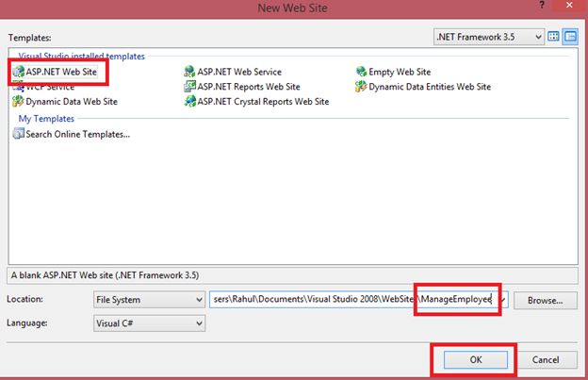Select the ASP.NET Web Site template icon

point(19,72)
